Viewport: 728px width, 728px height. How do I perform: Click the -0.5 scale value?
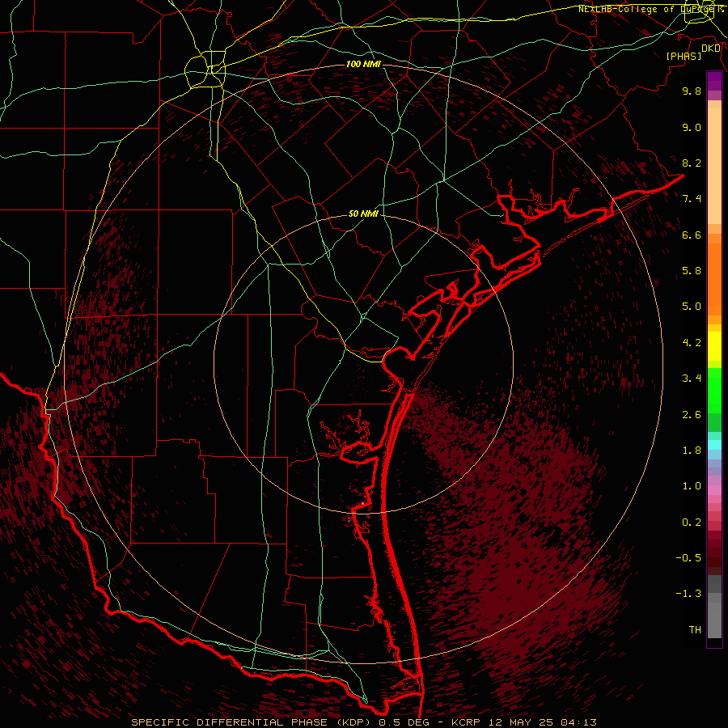pos(688,558)
